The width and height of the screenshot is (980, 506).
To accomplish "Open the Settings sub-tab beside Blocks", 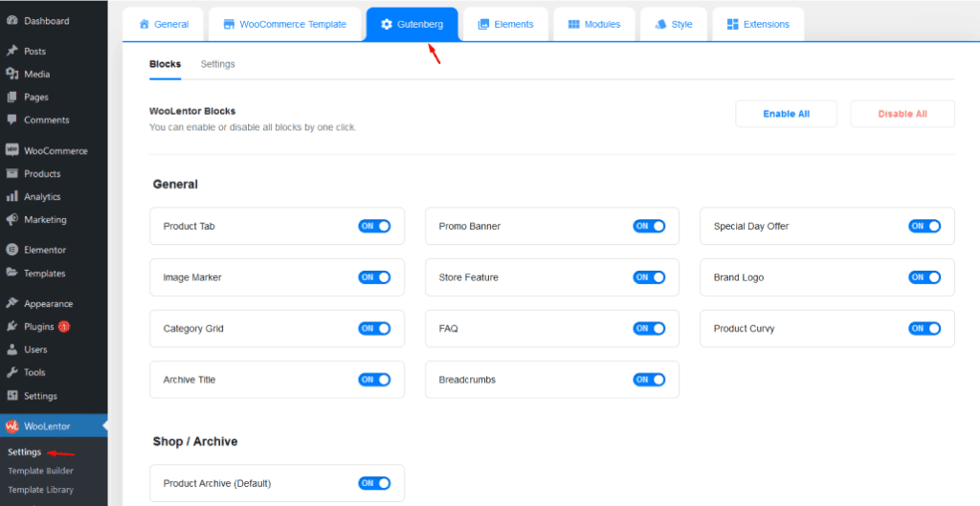I will click(x=217, y=64).
